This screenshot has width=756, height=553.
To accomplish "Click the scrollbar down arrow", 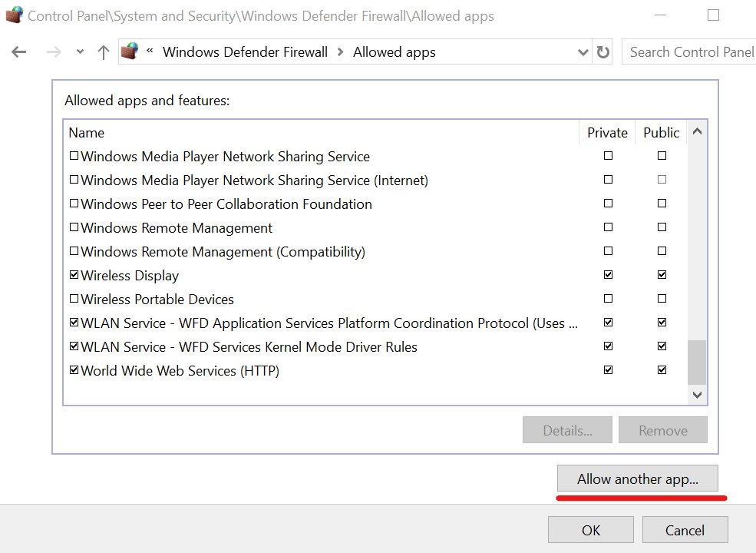I will (697, 394).
